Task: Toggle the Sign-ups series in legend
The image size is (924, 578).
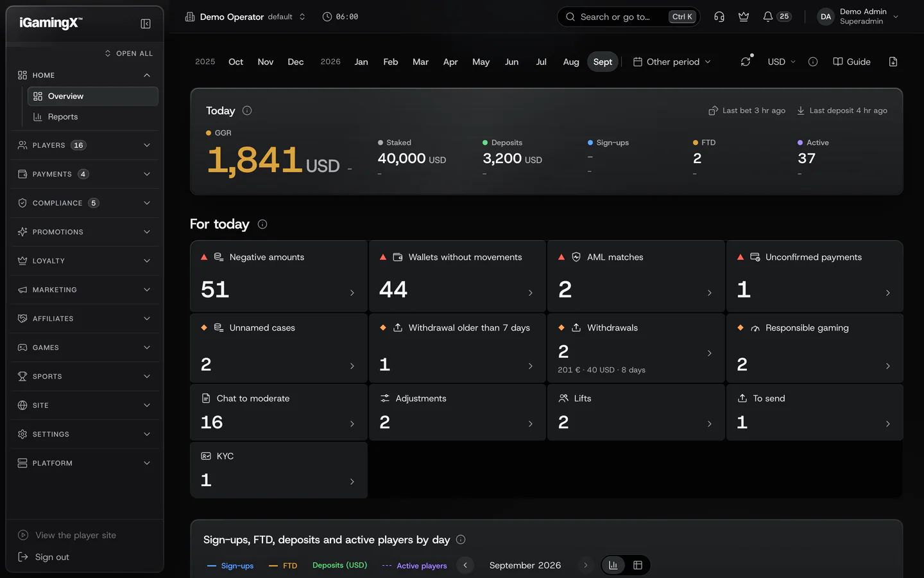Action: [230, 566]
